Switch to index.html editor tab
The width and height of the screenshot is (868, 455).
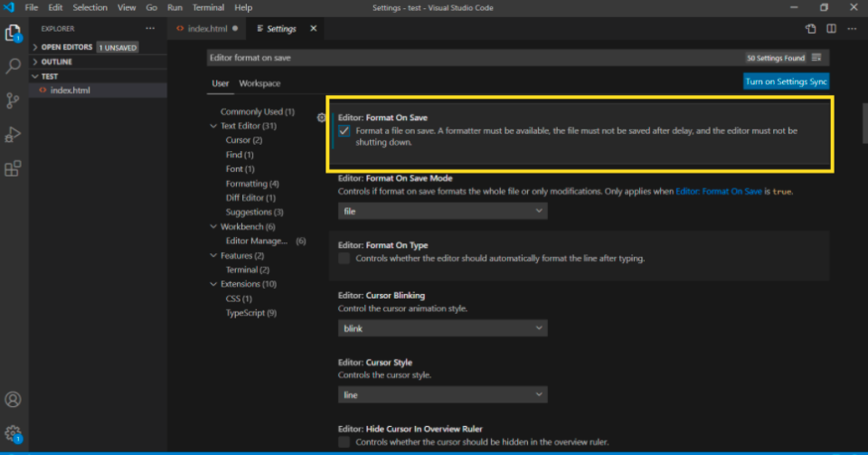[x=207, y=29]
